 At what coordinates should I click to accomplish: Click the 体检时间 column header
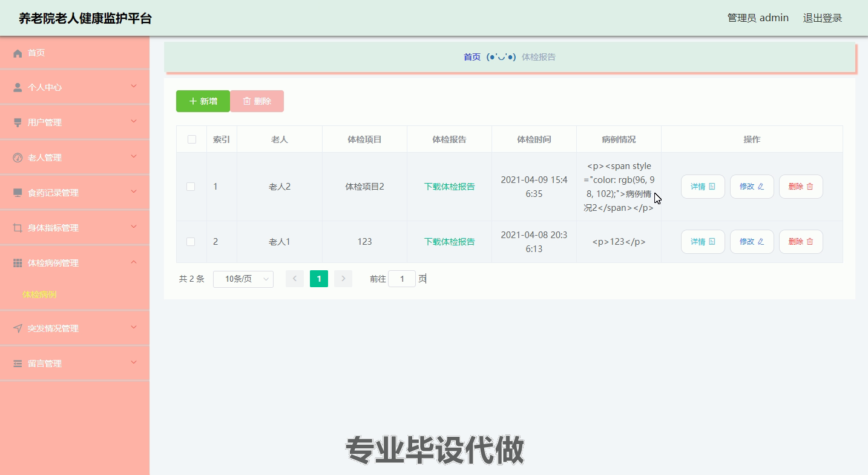coord(534,139)
